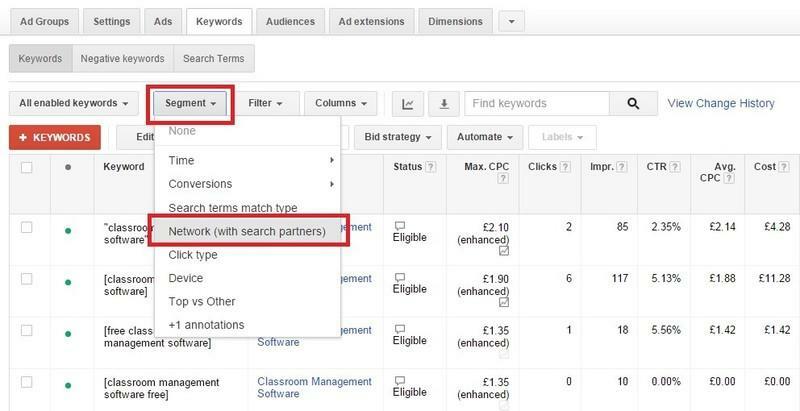Image resolution: width=800 pixels, height=411 pixels.
Task: Open the Filter dropdown
Action: (265, 104)
